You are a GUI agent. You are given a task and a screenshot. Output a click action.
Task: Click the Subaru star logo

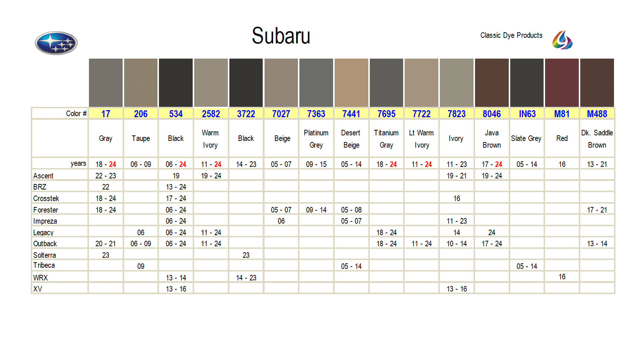coord(56,43)
